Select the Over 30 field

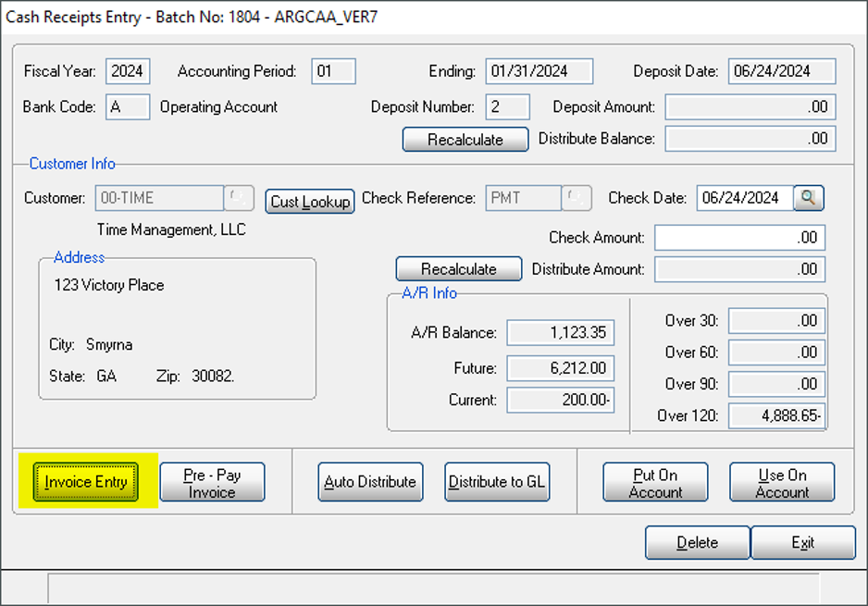(x=776, y=320)
